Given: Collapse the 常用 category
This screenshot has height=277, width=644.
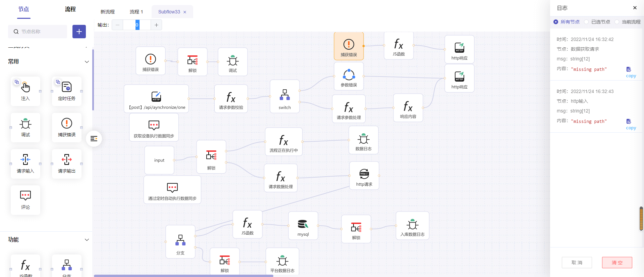Looking at the screenshot, I should (87, 62).
